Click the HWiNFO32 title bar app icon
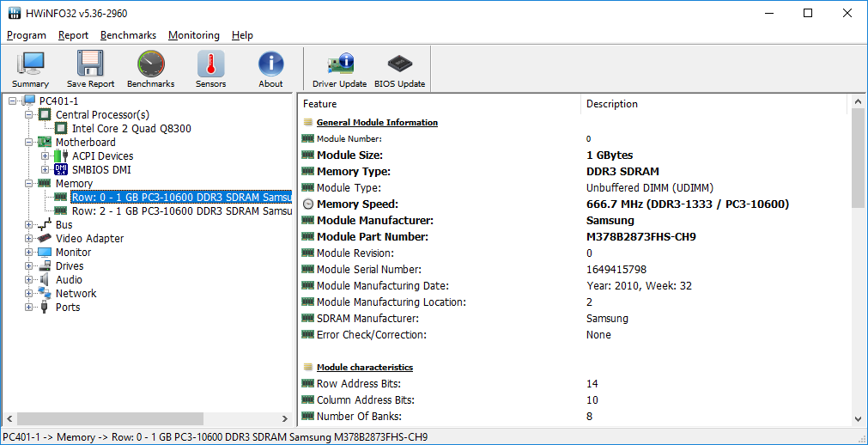The width and height of the screenshot is (868, 445). (15, 13)
